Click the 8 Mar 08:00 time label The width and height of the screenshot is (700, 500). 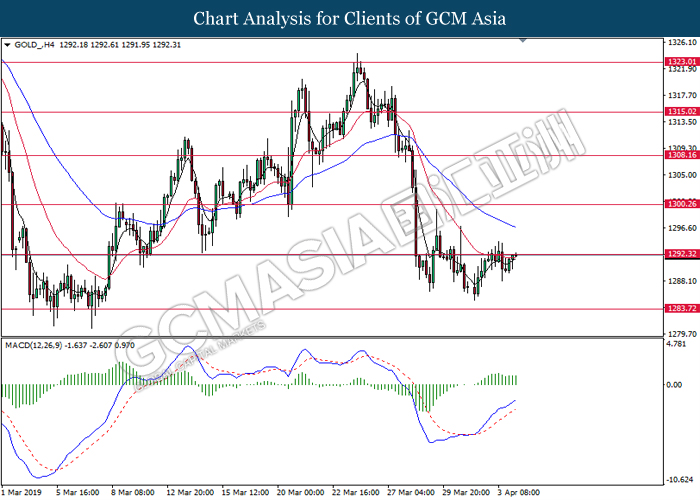[133, 492]
